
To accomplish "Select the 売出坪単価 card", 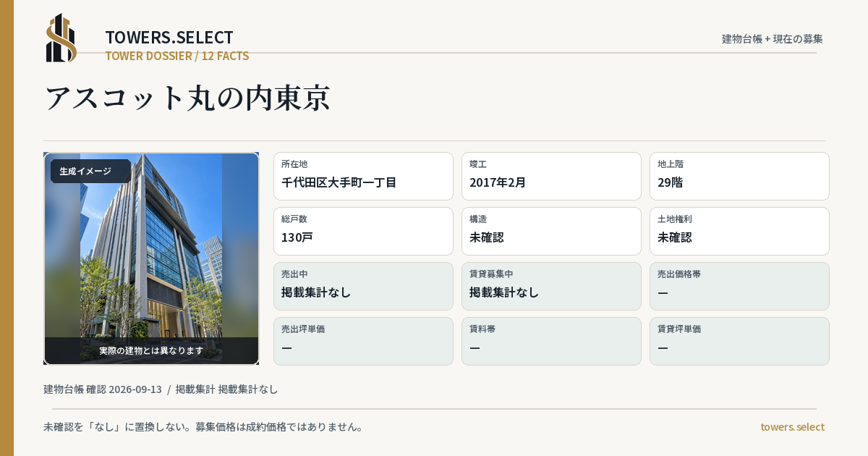I will (x=363, y=341).
